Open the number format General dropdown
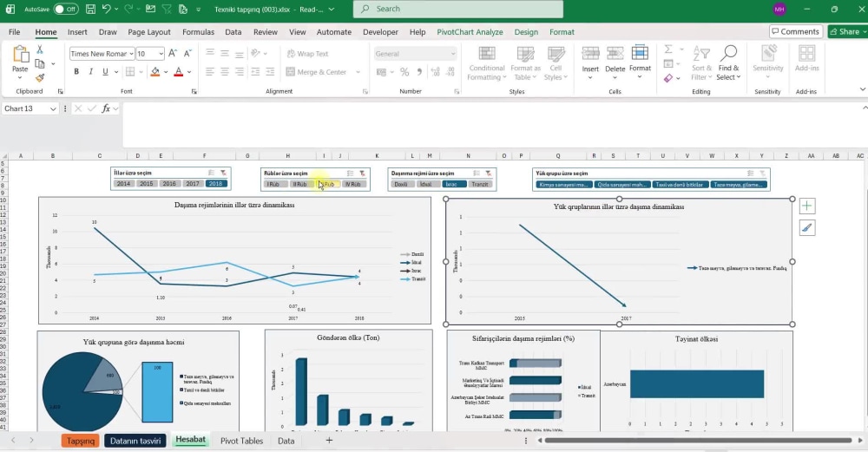The height and width of the screenshot is (452, 868). pos(453,54)
